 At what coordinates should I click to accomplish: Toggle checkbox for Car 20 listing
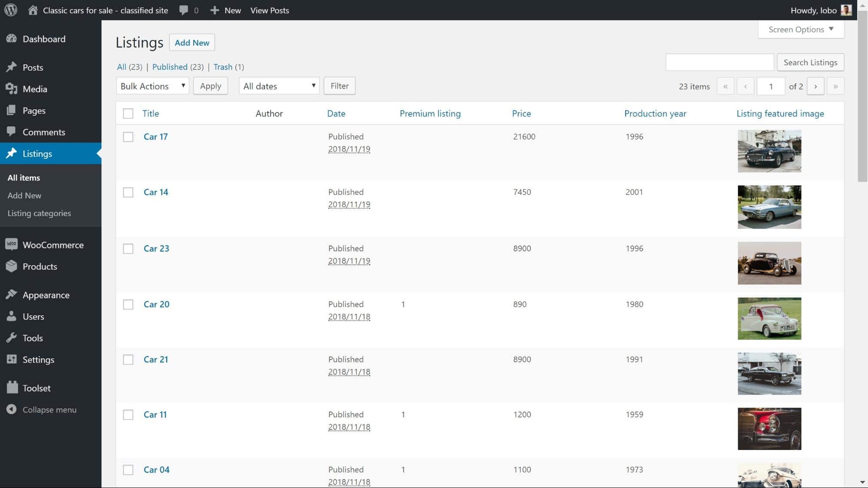[128, 304]
